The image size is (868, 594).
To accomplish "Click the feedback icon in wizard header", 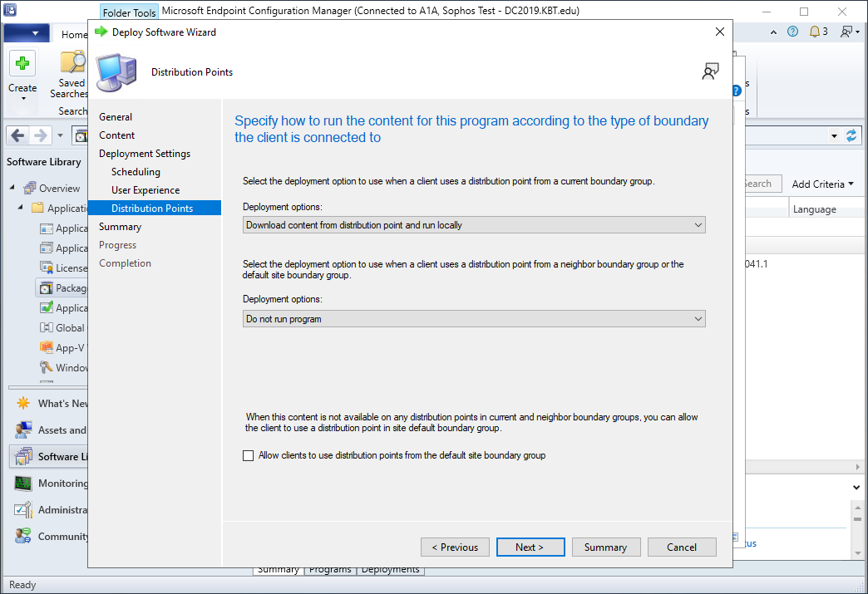I will click(x=709, y=71).
